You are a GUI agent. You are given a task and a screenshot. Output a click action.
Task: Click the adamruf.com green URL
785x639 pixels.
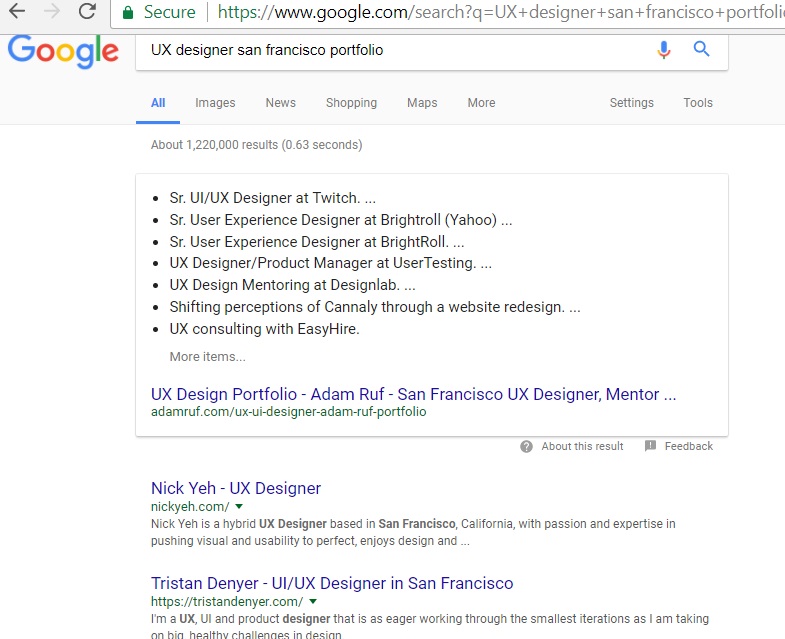point(288,412)
